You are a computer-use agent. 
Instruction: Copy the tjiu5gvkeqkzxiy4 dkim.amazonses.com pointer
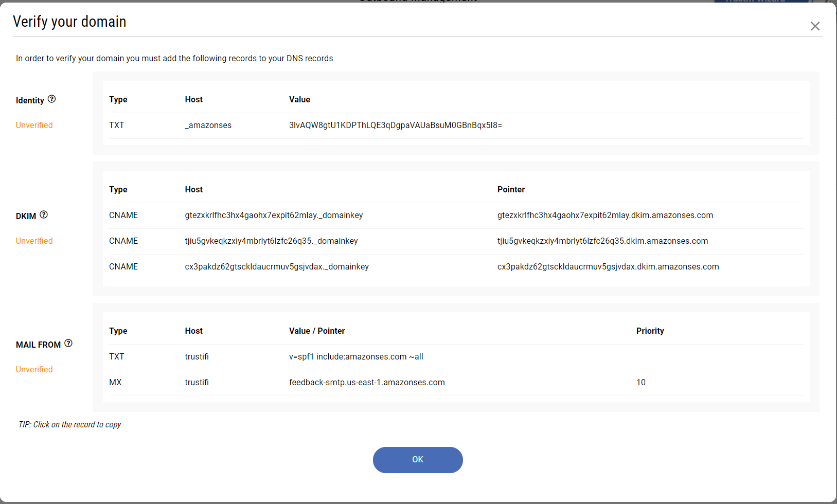[x=602, y=241]
